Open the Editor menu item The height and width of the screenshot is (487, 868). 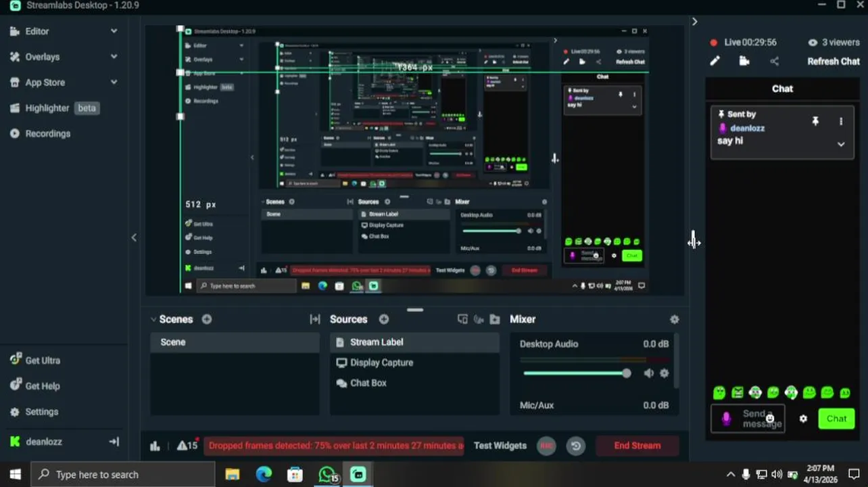pos(37,31)
